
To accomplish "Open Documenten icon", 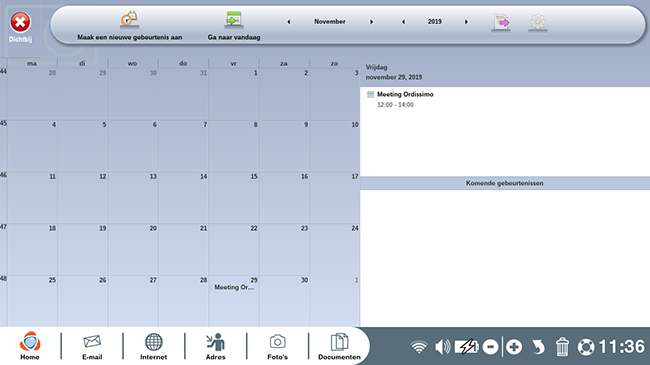I will point(340,346).
